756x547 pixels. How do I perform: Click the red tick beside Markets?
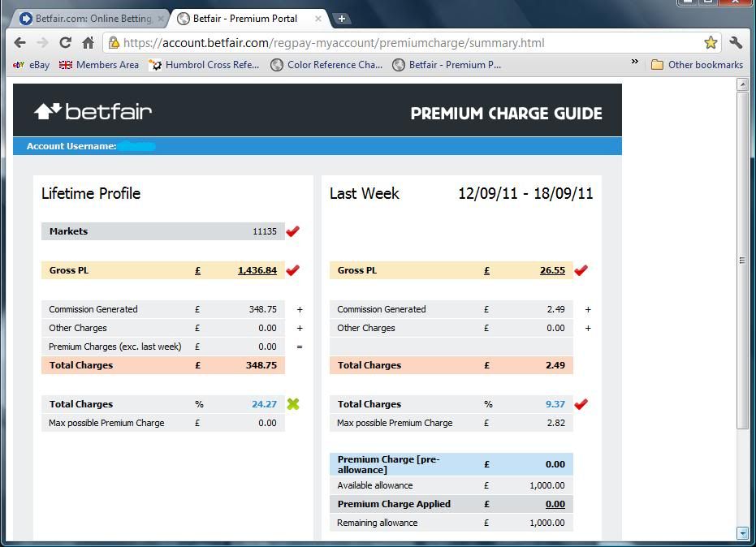coord(292,231)
